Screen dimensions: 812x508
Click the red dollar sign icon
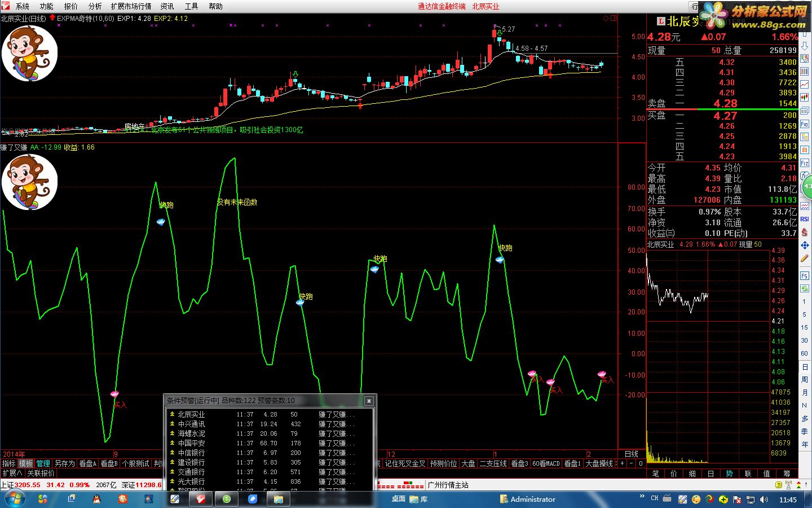(x=805, y=231)
